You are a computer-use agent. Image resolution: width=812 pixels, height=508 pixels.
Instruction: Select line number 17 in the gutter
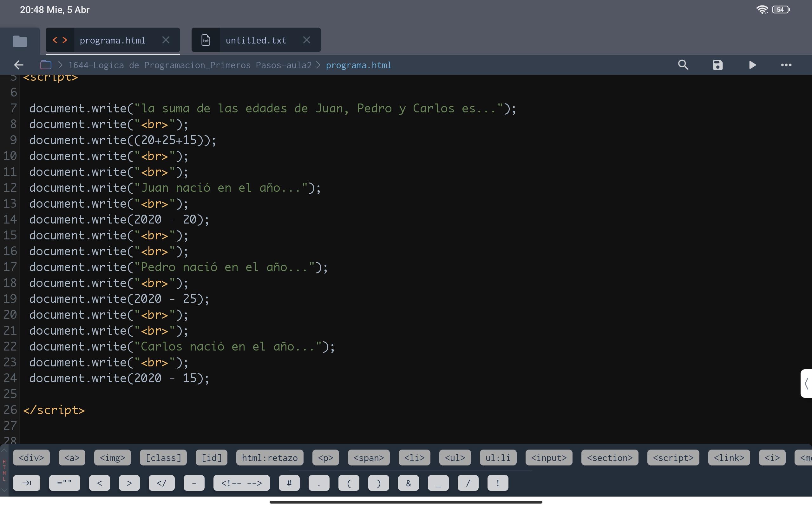[x=10, y=267]
